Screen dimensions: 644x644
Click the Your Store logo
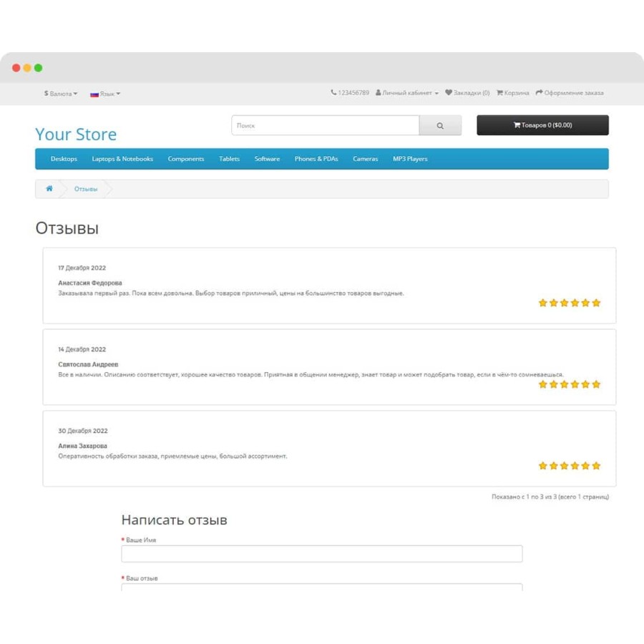(76, 135)
